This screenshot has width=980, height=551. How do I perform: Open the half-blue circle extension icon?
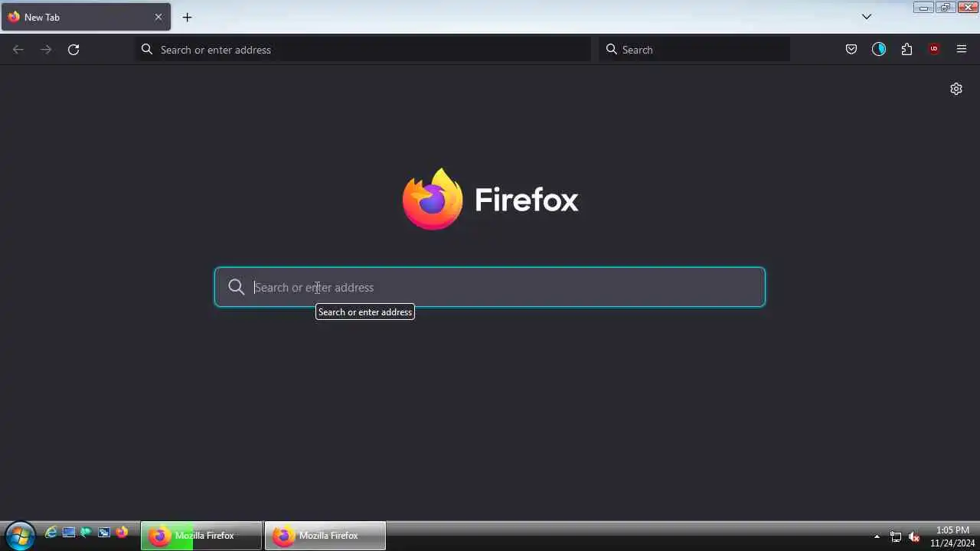(x=879, y=50)
